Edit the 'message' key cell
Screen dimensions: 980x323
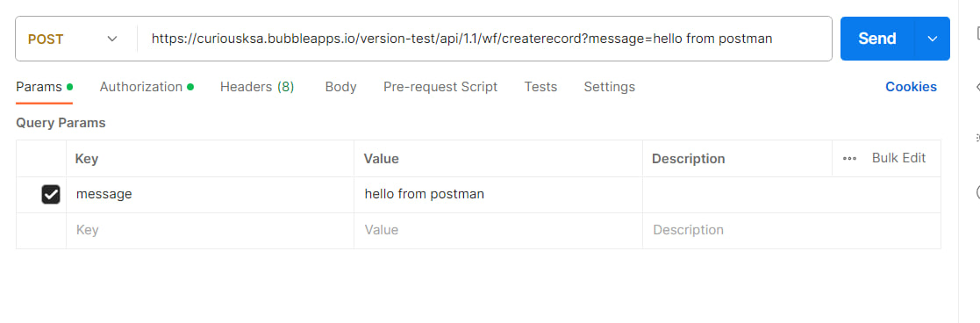click(x=210, y=194)
